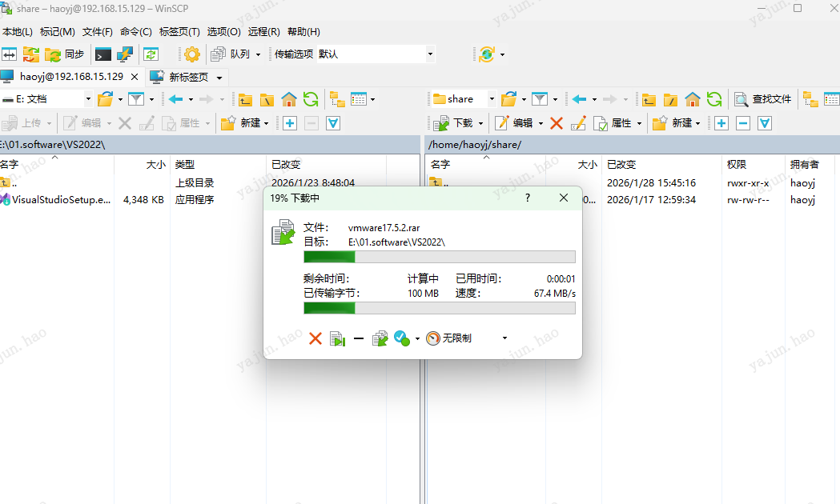Image resolution: width=840 pixels, height=504 pixels.
Task: Open the 文件(F) menu
Action: (97, 31)
